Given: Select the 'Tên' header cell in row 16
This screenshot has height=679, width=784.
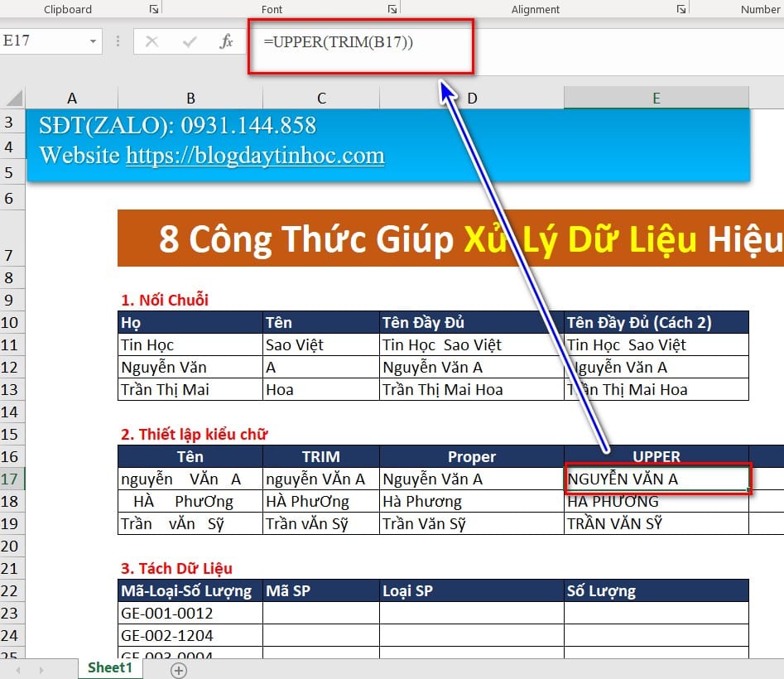Looking at the screenshot, I should 190,456.
